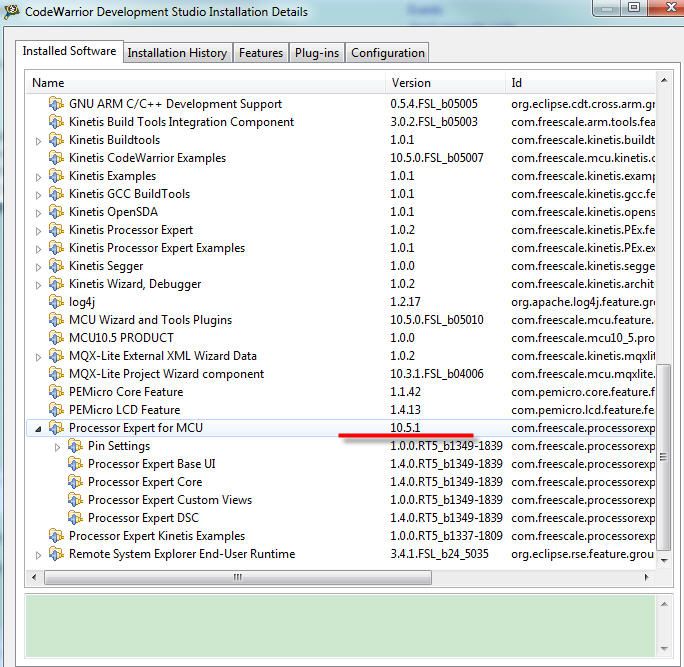Click the Processor Expert Kinetis Examples icon
Screen dimensions: 684x667
56,536
